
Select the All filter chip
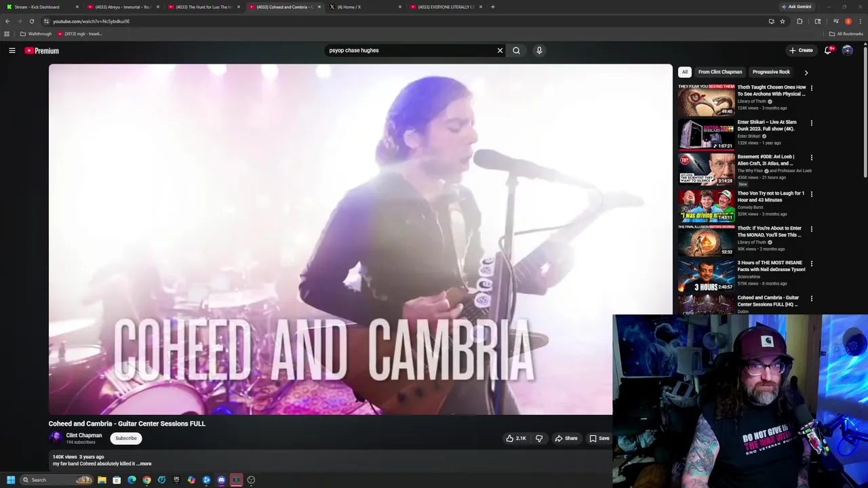(x=685, y=72)
